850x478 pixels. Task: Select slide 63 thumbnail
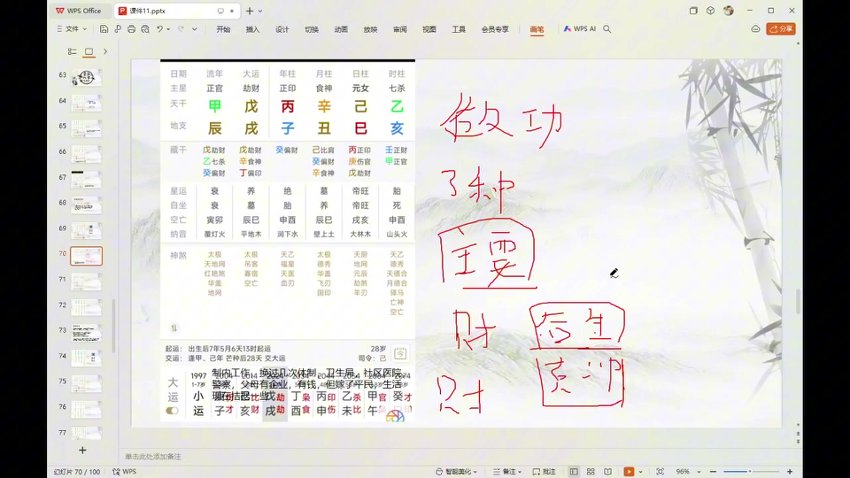(86, 77)
